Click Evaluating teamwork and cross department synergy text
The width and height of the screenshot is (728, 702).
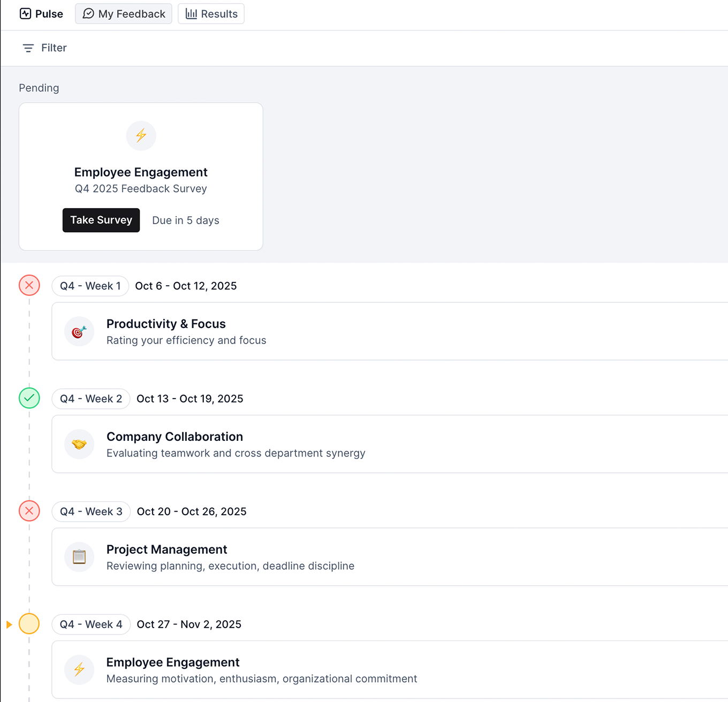point(236,453)
